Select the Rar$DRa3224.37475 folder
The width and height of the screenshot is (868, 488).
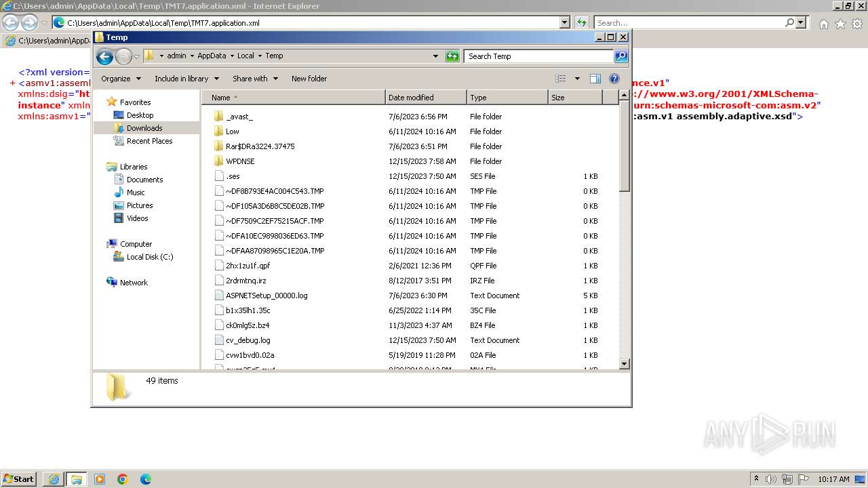[260, 146]
